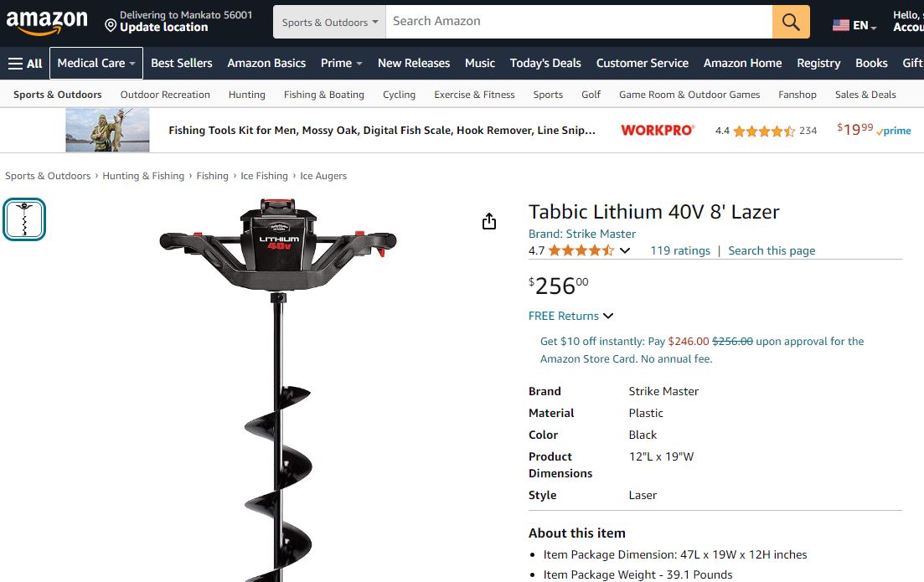Click in the Search Amazon field
Screen dimensions: 924x582
pos(579,22)
